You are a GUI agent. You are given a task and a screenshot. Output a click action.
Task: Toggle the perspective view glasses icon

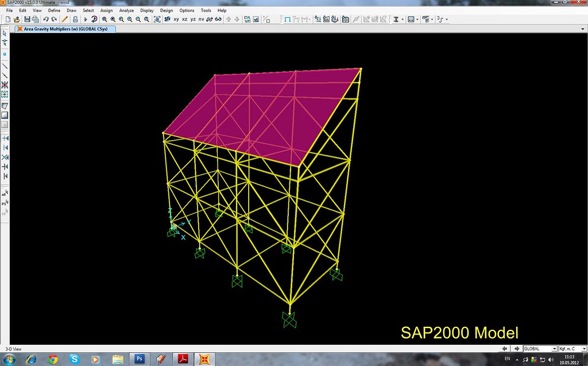pos(218,19)
